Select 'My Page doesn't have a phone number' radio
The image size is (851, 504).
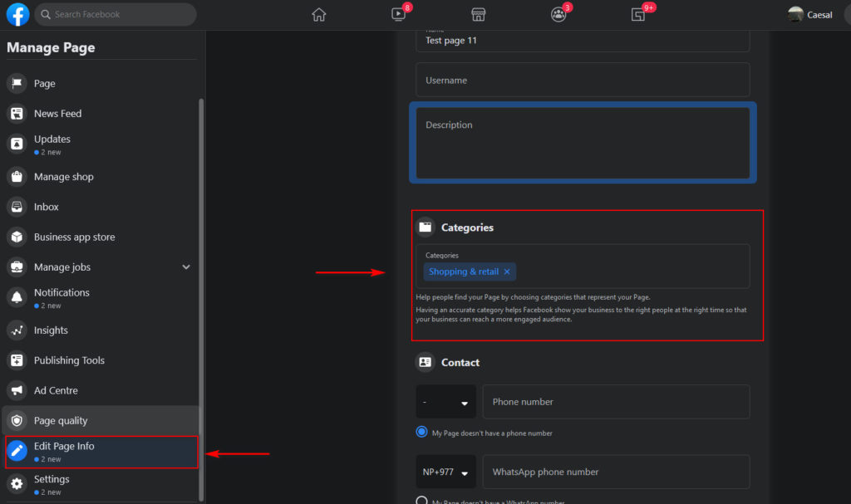tap(421, 432)
